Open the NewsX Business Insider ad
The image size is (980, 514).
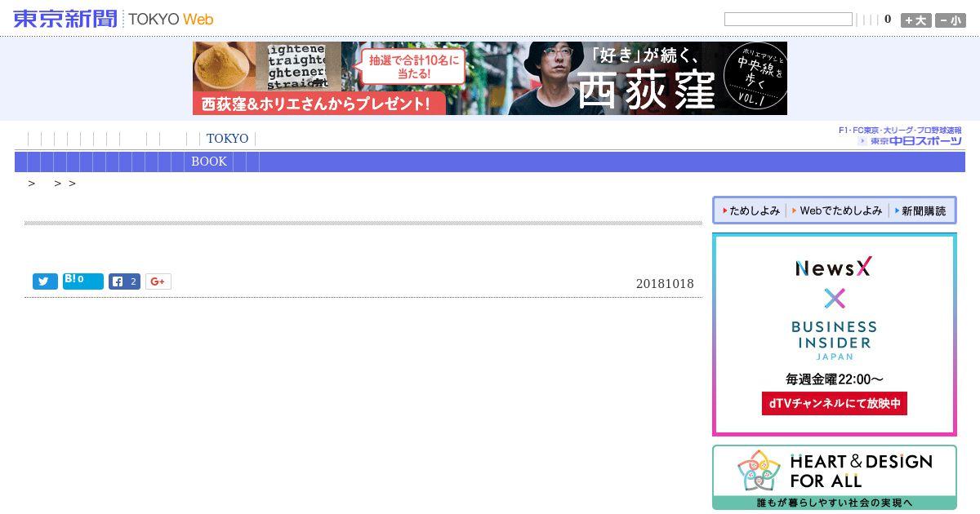pyautogui.click(x=835, y=335)
